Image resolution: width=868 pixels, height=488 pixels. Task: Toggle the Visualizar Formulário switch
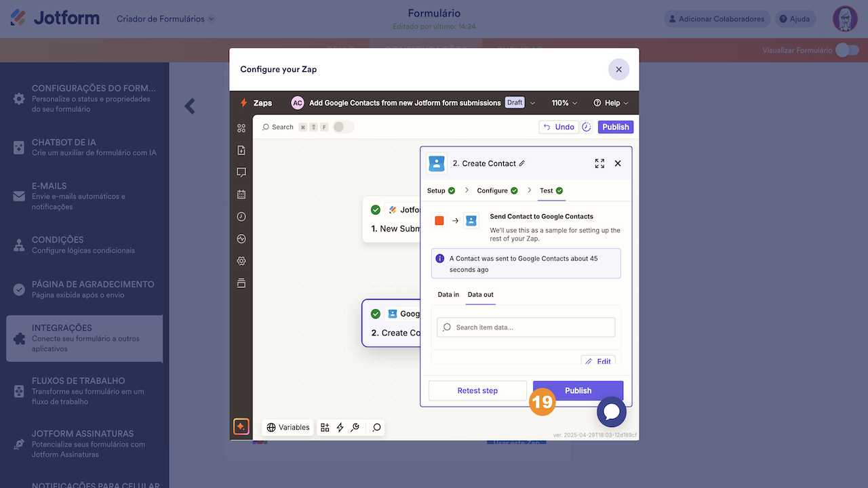point(847,50)
